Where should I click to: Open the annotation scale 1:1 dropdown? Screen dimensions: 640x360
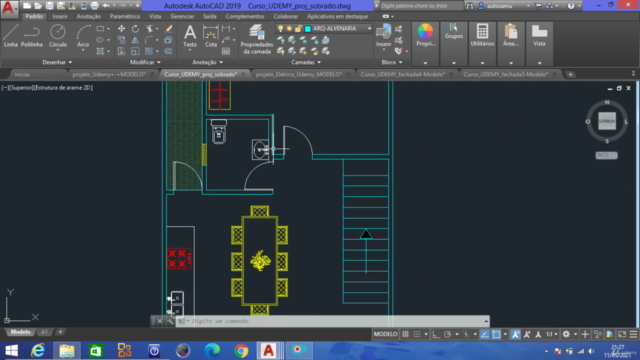click(x=552, y=334)
